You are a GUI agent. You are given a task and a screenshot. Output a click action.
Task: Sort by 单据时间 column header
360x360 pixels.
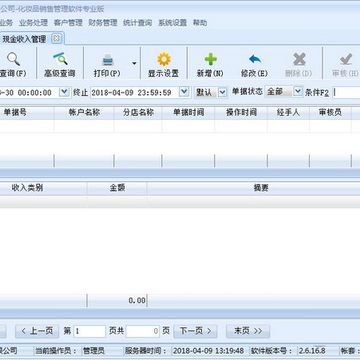coord(188,112)
